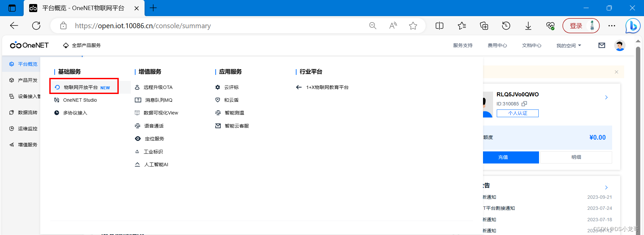Image resolution: width=644 pixels, height=235 pixels.
Task: Open 文档中心 in top navigation
Action: click(x=532, y=45)
